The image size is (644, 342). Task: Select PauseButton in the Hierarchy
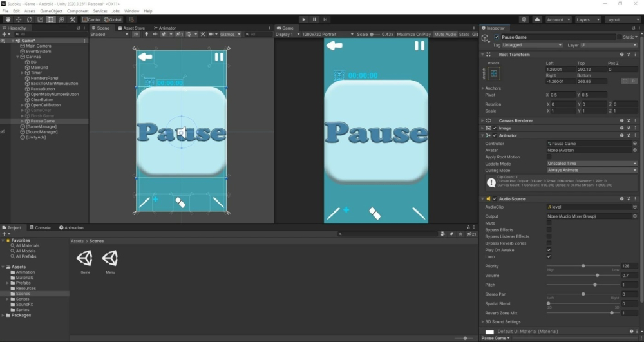(x=43, y=89)
